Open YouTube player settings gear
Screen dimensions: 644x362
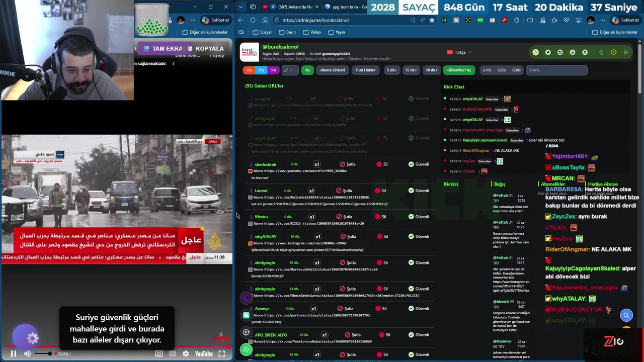click(x=186, y=354)
